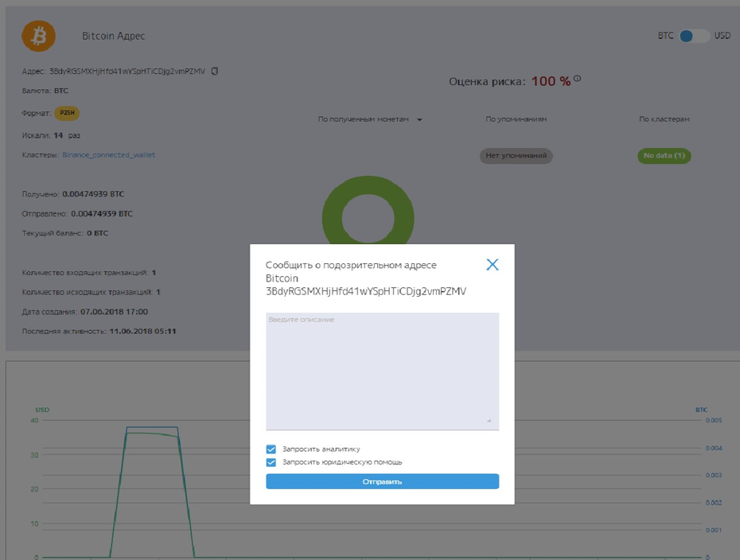The image size is (740, 560).
Task: Click the P2SH format badge
Action: 67,113
